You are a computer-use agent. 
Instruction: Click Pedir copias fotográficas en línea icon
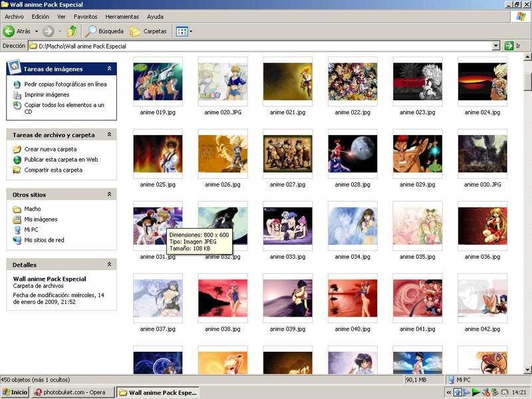tap(17, 84)
